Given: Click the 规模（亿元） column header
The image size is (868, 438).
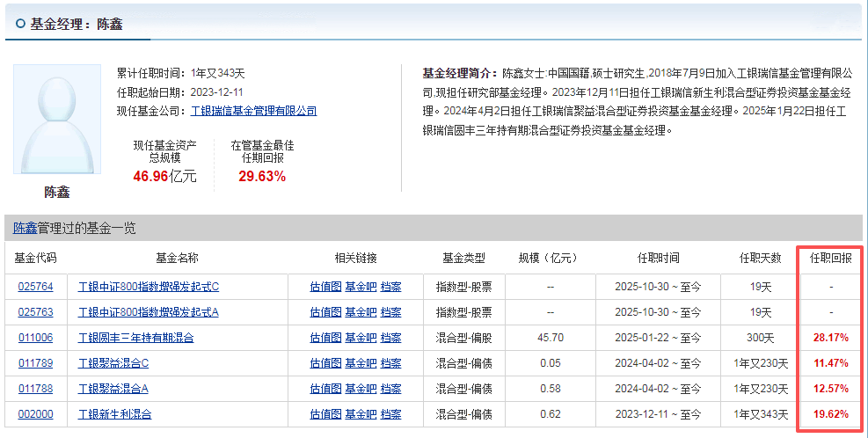Looking at the screenshot, I should tap(551, 258).
